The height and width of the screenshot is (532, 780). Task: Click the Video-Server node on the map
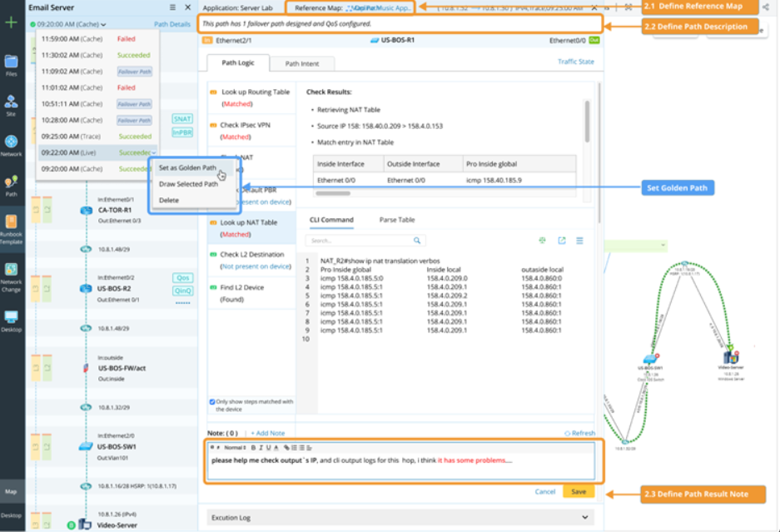[731, 357]
